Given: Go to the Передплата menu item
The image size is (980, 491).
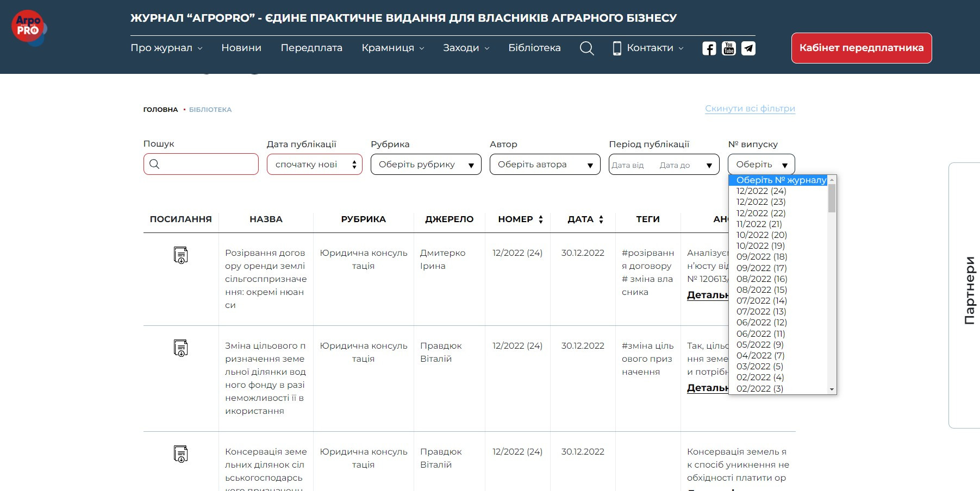Looking at the screenshot, I should coord(311,48).
